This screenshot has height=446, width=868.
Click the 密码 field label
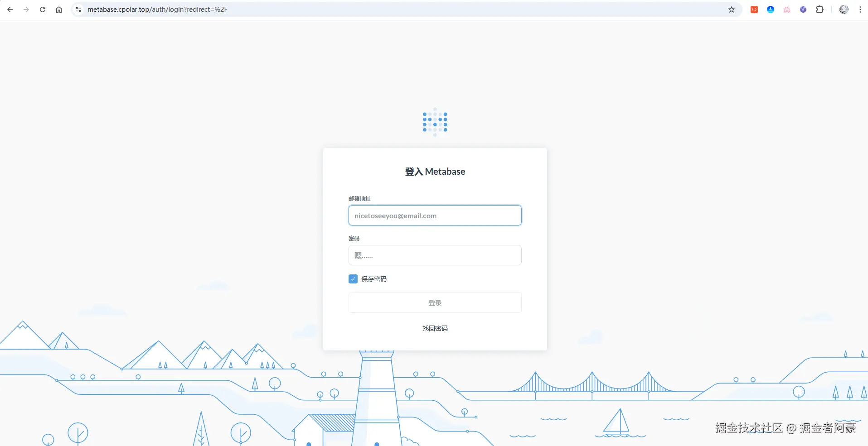(354, 238)
